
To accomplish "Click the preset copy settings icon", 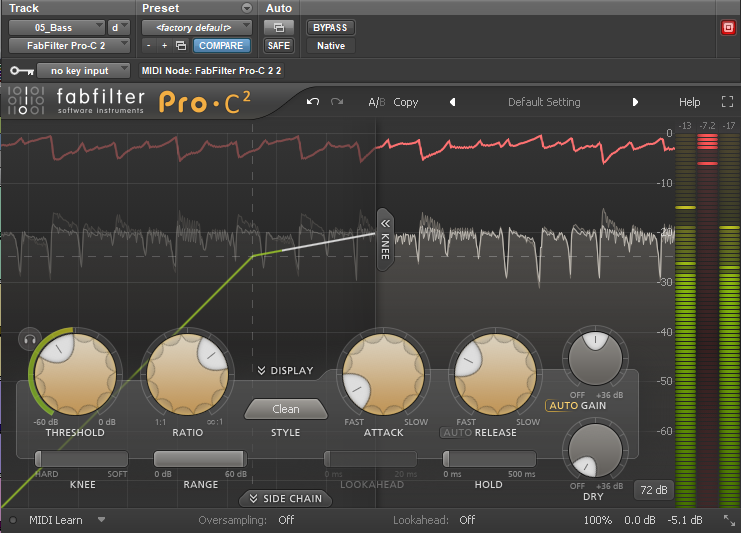I will [181, 45].
